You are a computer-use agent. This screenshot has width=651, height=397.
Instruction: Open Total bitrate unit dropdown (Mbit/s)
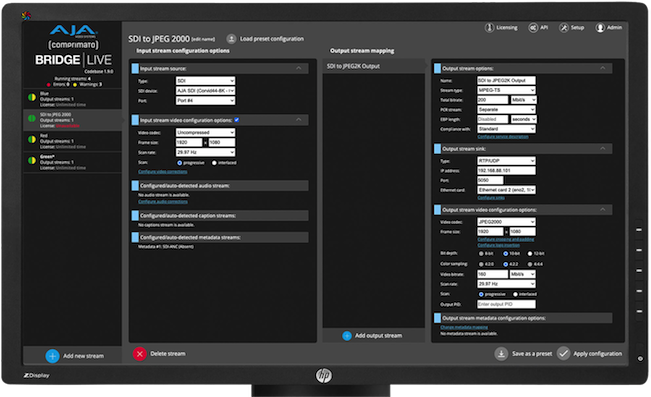(524, 100)
